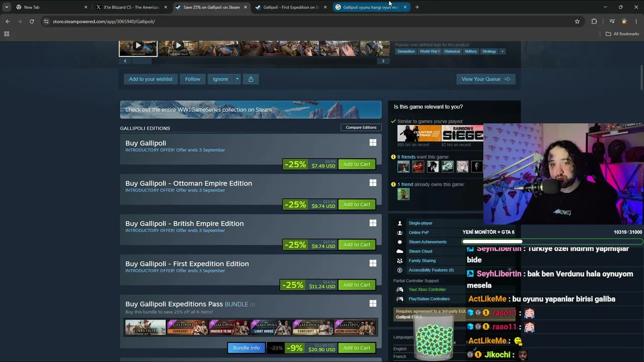Image resolution: width=644 pixels, height=362 pixels.
Task: Add First Expedition Edition to cart
Action: click(x=357, y=285)
